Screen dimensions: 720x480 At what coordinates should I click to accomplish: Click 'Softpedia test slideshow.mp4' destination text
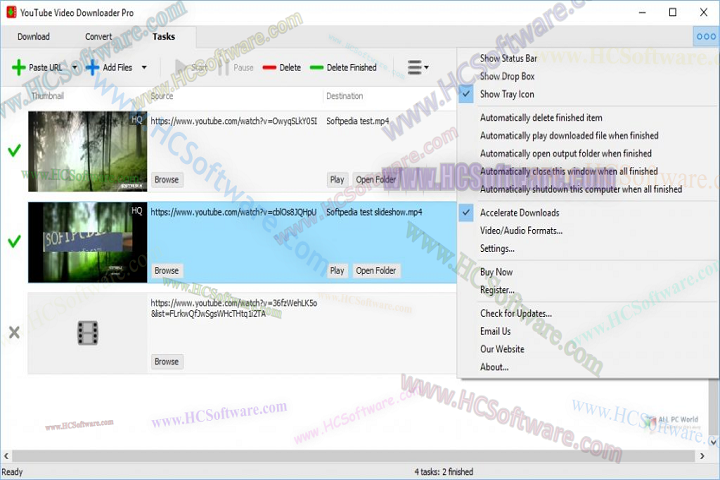tap(374, 212)
